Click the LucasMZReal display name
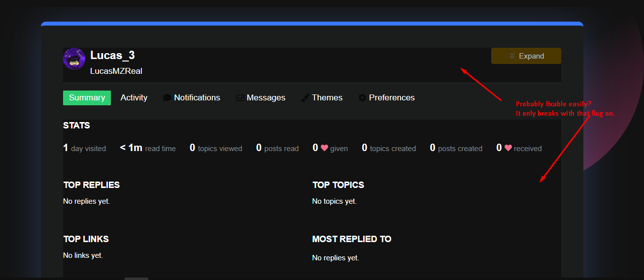 [x=116, y=71]
